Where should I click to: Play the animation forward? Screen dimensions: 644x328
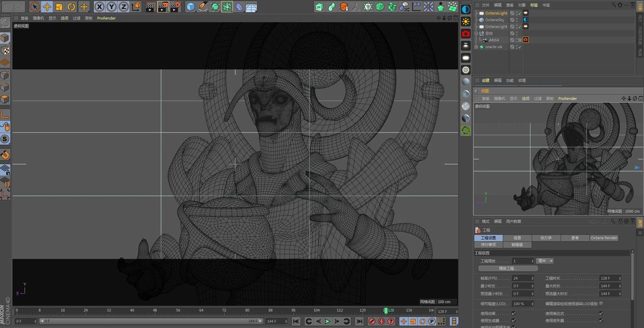coord(327,321)
